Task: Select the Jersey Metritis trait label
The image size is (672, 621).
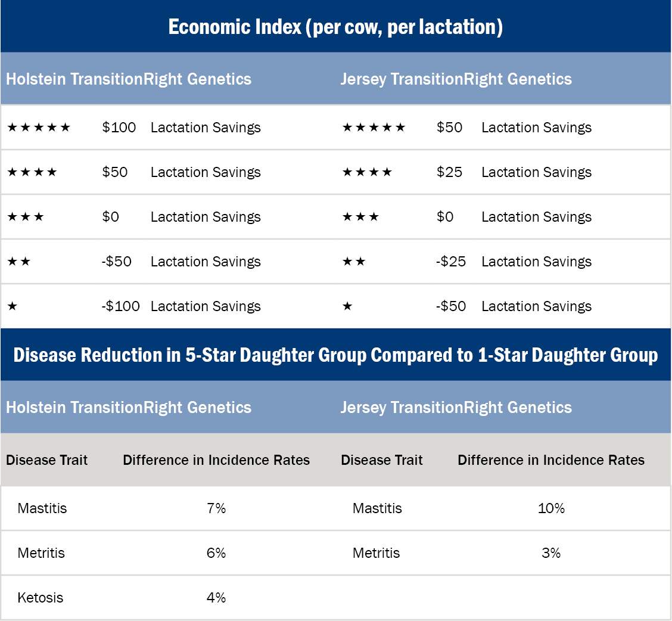Action: tap(375, 553)
